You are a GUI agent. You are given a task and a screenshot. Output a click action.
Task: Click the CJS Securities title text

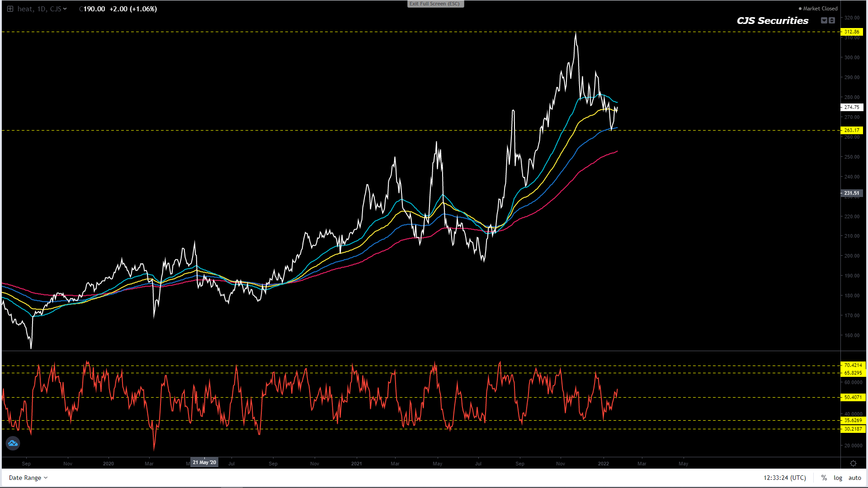[x=773, y=21]
